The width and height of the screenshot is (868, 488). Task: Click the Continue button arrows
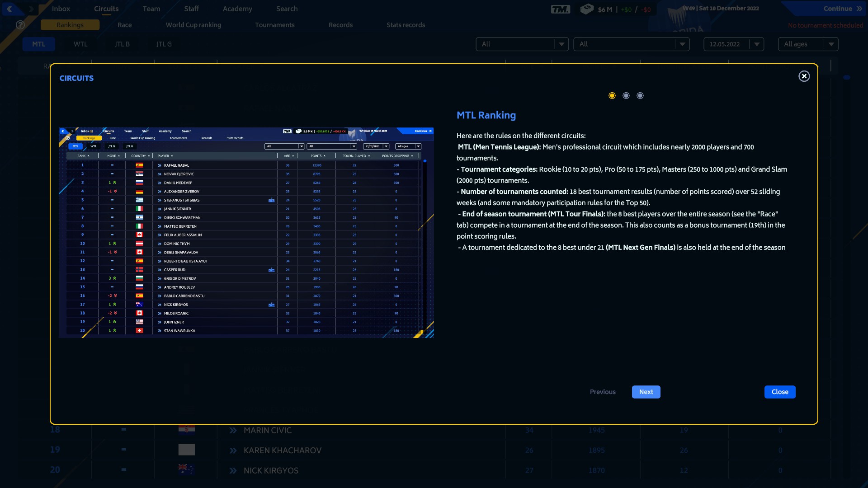[x=859, y=9]
